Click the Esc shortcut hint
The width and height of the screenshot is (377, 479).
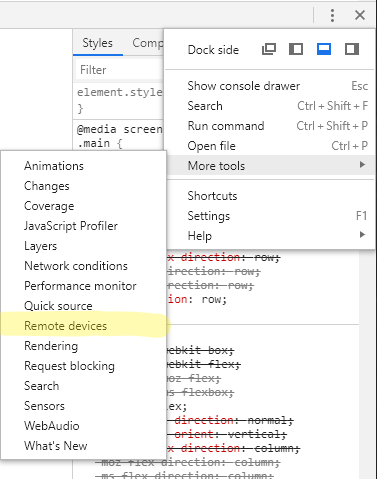[360, 86]
